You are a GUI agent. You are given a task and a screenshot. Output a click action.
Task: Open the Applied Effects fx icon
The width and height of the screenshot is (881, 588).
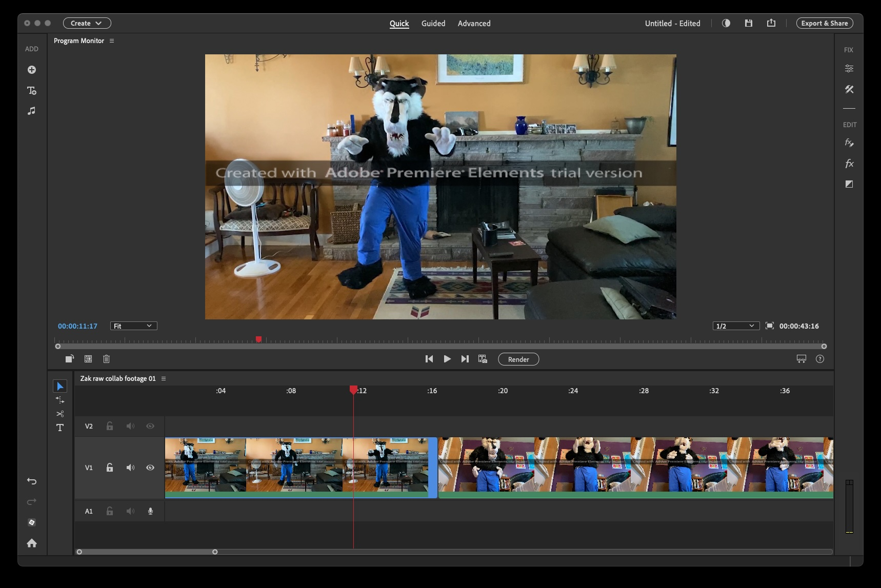coord(849,143)
